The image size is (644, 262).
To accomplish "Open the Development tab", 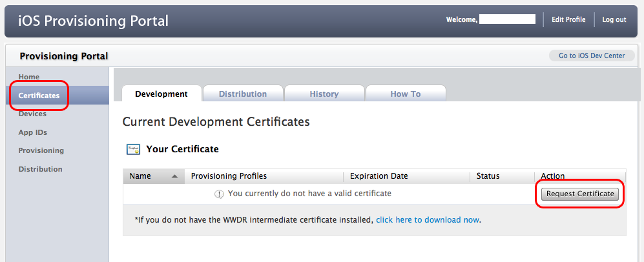I will (161, 94).
